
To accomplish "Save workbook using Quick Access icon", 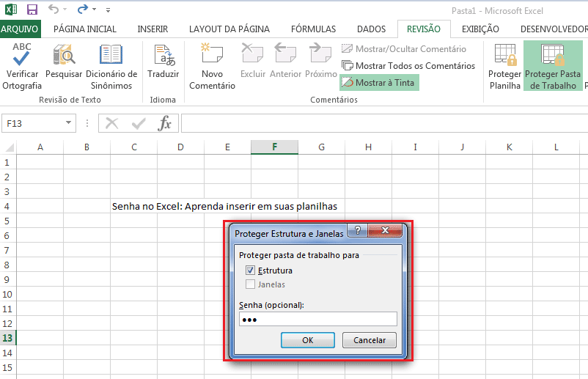I will tap(32, 10).
